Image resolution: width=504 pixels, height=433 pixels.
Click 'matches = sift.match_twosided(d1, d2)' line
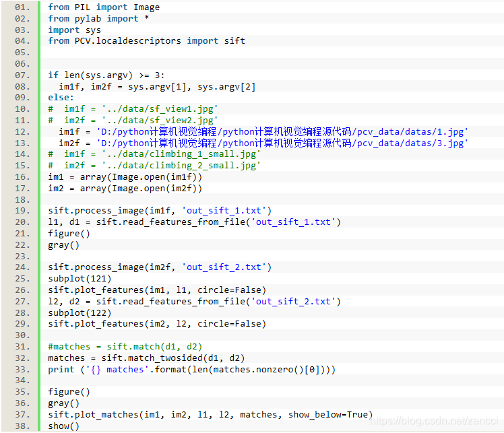[146, 358]
